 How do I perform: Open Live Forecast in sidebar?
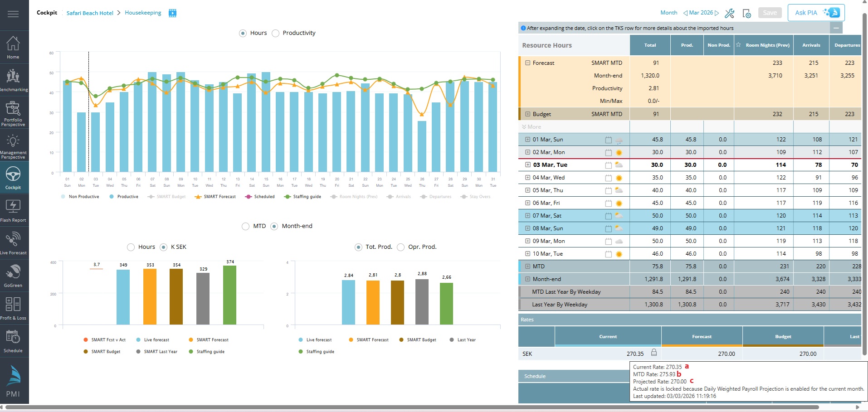tap(13, 243)
